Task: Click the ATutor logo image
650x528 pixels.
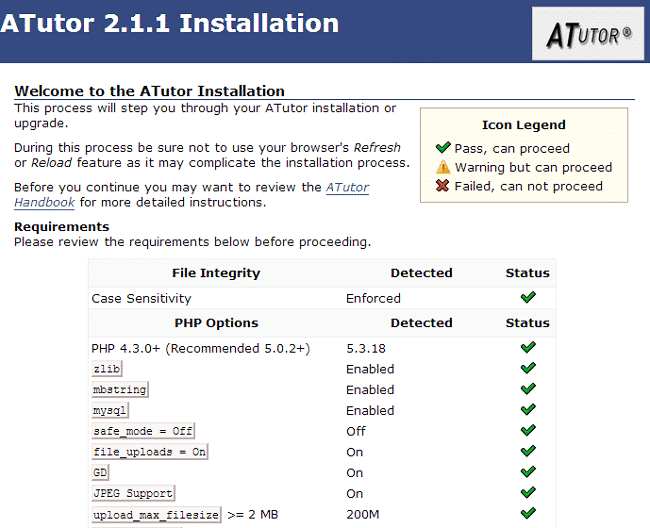Action: coord(588,34)
